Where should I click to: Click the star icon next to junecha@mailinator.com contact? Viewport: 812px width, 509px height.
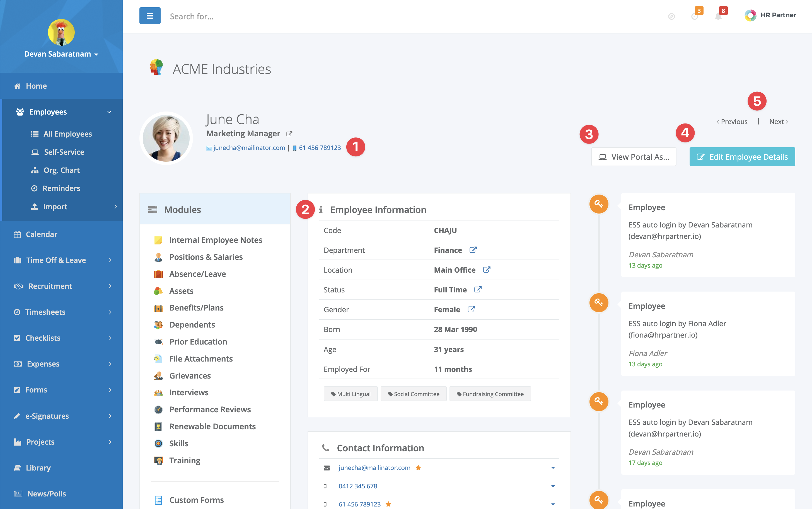pyautogui.click(x=418, y=467)
